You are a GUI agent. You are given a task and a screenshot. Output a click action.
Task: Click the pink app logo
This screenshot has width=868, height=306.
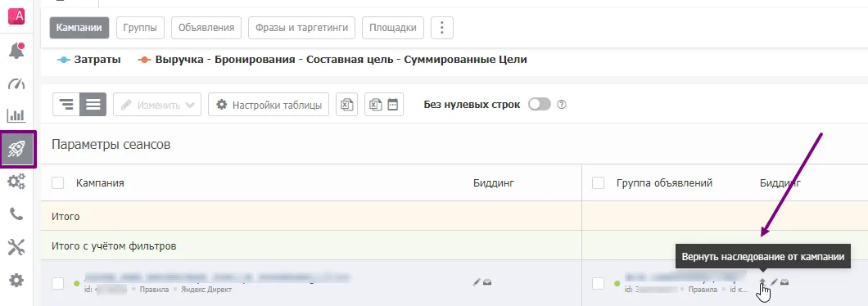pos(16,16)
